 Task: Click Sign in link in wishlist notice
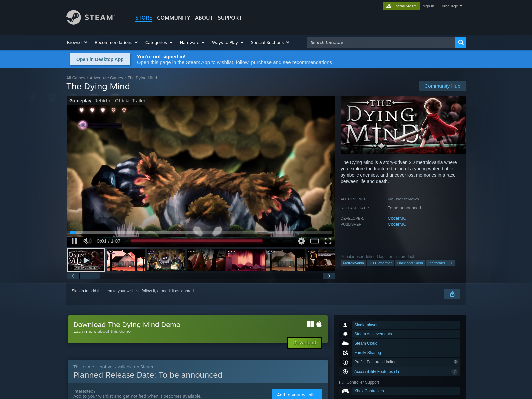pyautogui.click(x=78, y=291)
